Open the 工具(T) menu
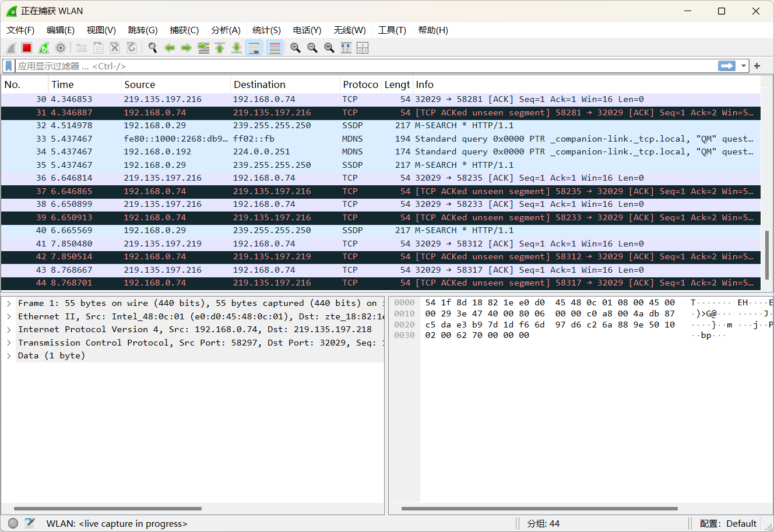 [392, 30]
